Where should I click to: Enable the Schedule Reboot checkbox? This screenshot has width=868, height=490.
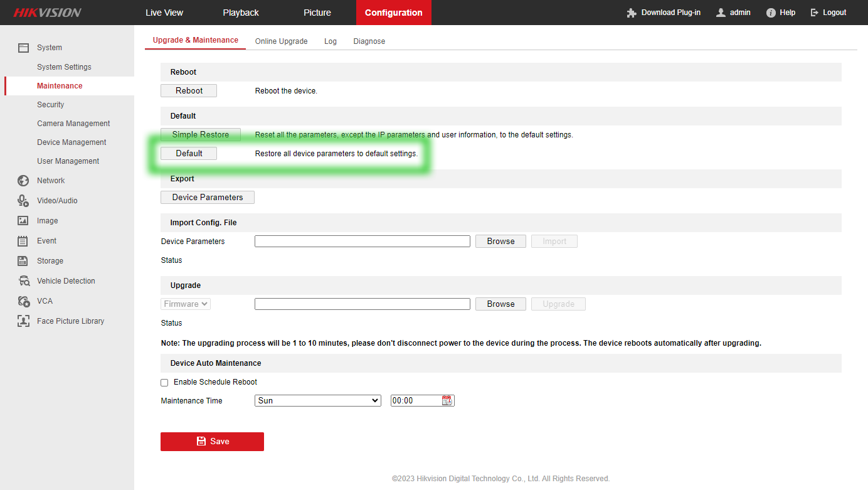(164, 382)
